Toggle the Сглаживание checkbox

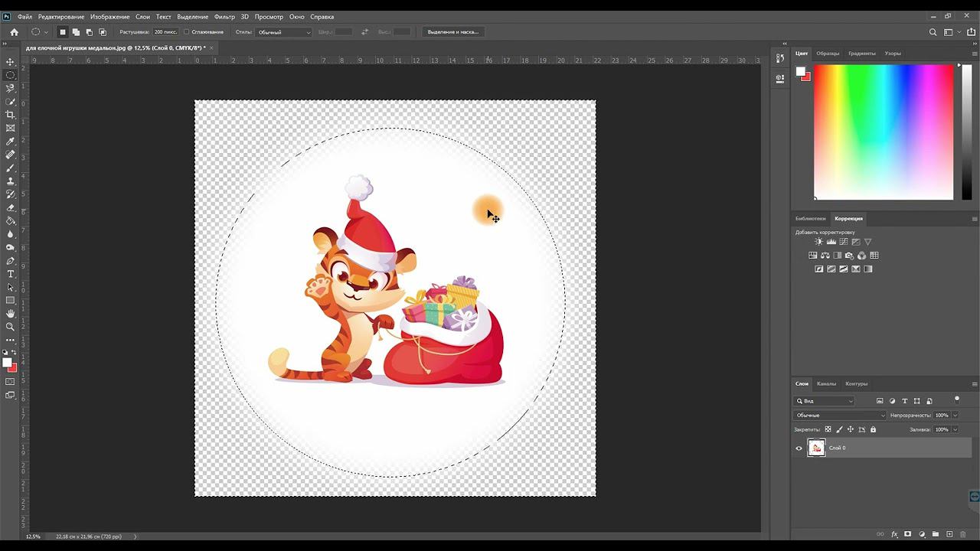187,32
